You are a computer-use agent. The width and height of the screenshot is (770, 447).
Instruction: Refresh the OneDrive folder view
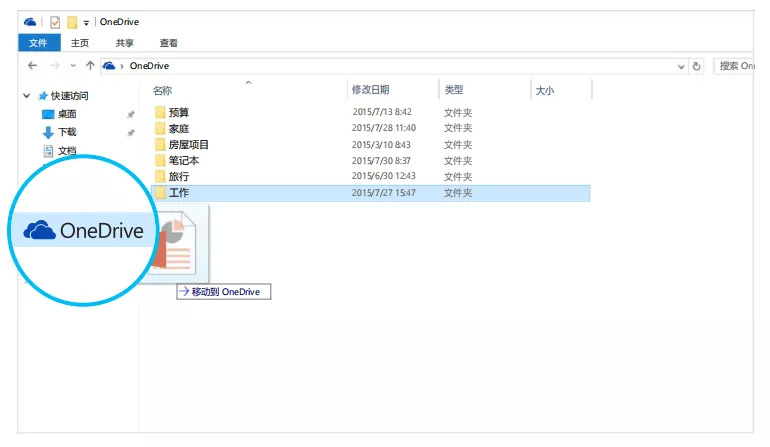696,66
